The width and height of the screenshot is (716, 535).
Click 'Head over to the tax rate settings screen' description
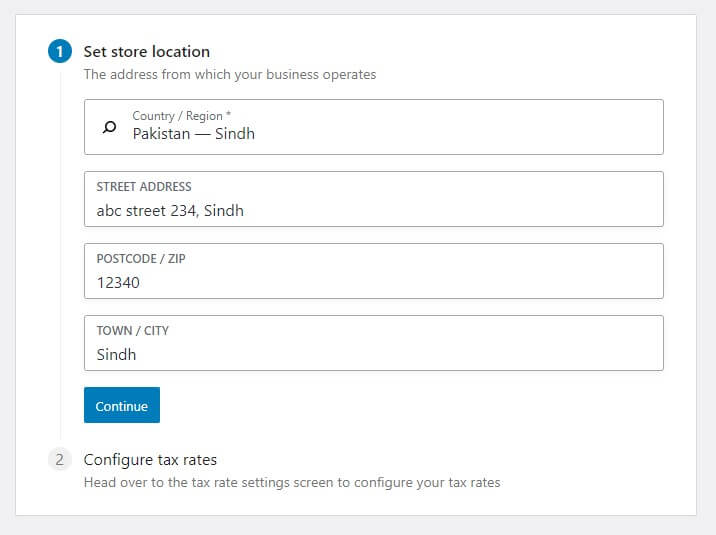coord(292,483)
